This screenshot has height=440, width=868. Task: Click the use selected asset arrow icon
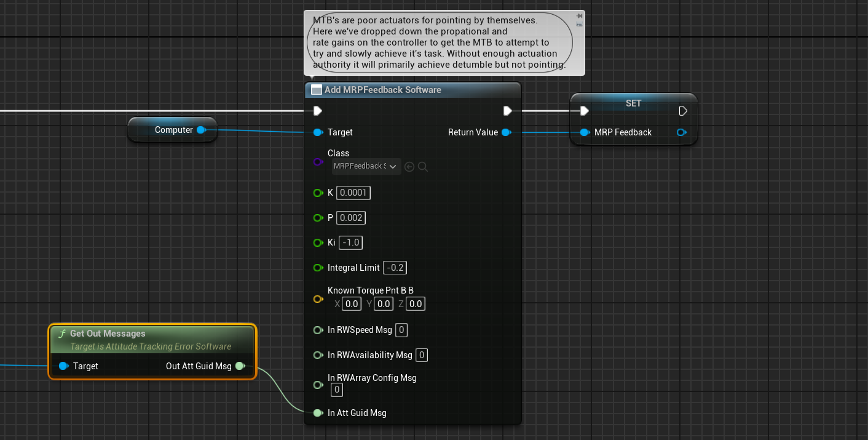pyautogui.click(x=410, y=166)
